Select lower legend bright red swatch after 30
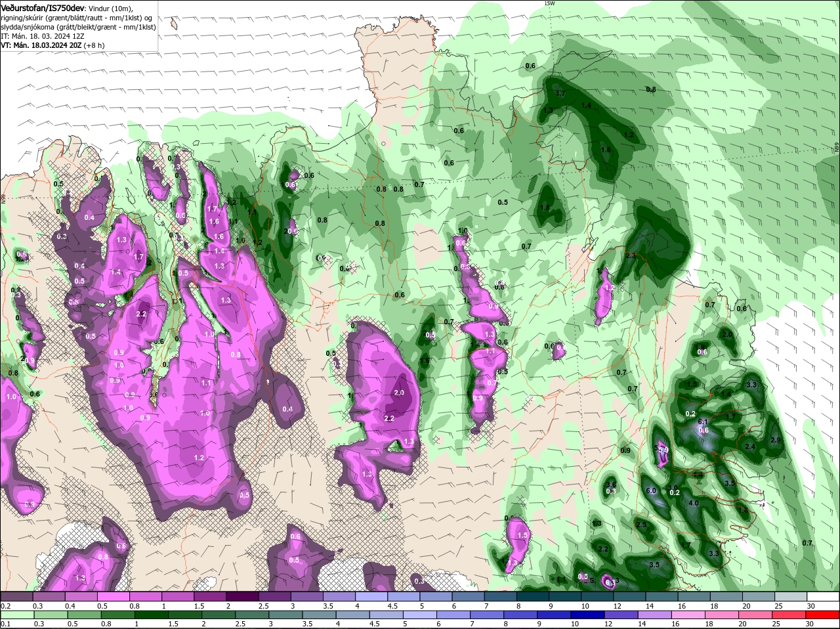Viewport: 840px width, 629px height. pos(824,615)
